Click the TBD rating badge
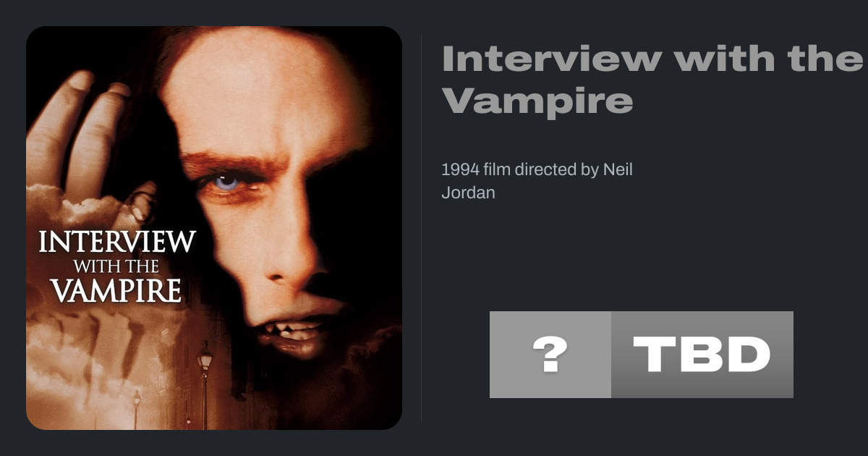 (702, 355)
